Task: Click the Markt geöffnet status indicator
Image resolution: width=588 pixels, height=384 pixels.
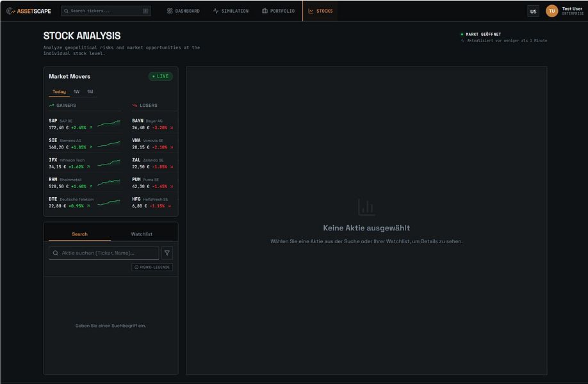Action: [481, 34]
